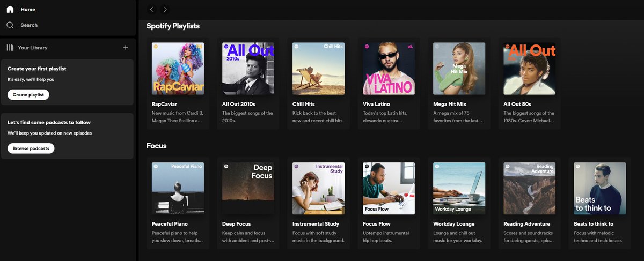The image size is (644, 261).
Task: Open Instrumental Study cover image
Action: [x=318, y=189]
